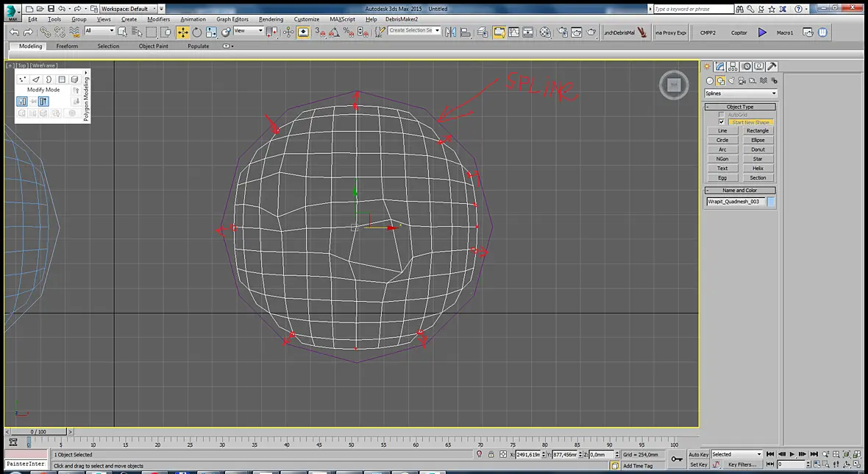Click the object color swatch

771,202
